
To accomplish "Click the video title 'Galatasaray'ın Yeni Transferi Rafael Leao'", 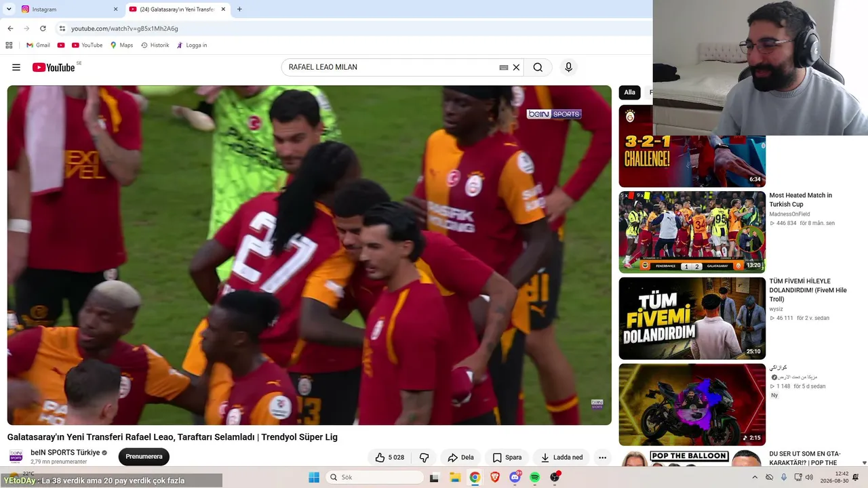I will click(172, 437).
